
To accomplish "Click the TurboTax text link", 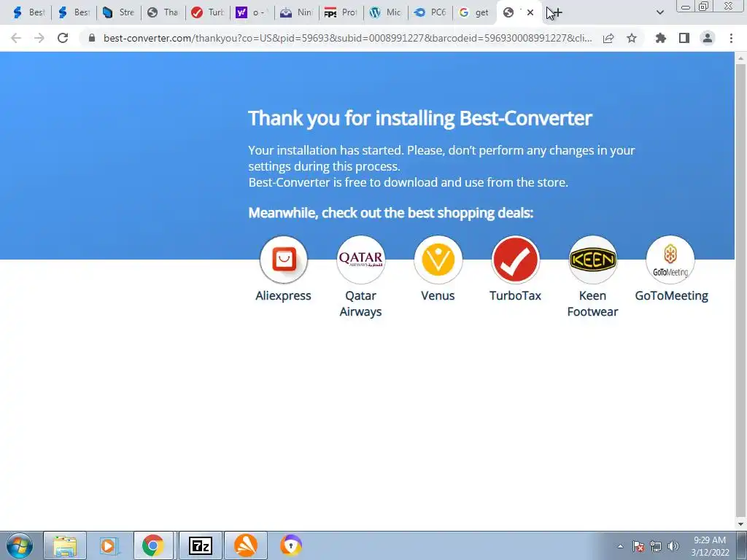I will tap(516, 296).
